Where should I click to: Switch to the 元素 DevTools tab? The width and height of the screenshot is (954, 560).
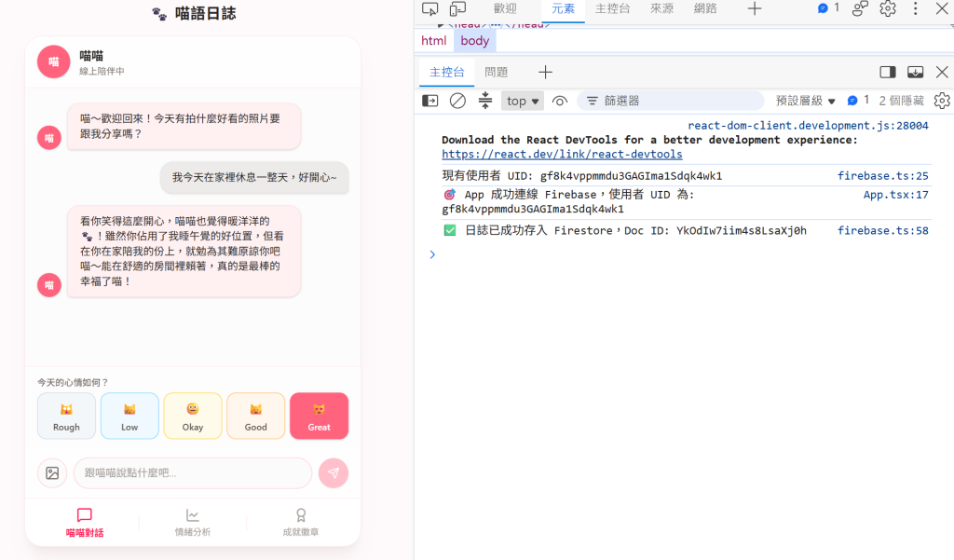(x=563, y=8)
